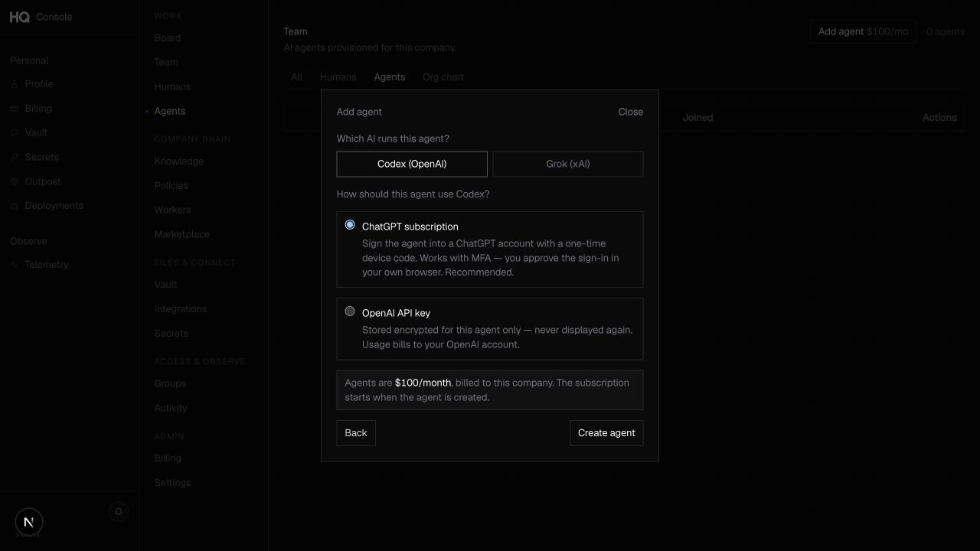This screenshot has height=551, width=980.
Task: Open Billing in Personal sidebar
Action: pyautogui.click(x=38, y=109)
